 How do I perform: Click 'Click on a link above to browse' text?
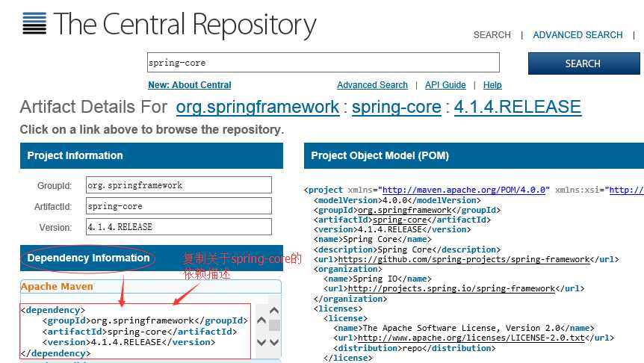(x=152, y=130)
